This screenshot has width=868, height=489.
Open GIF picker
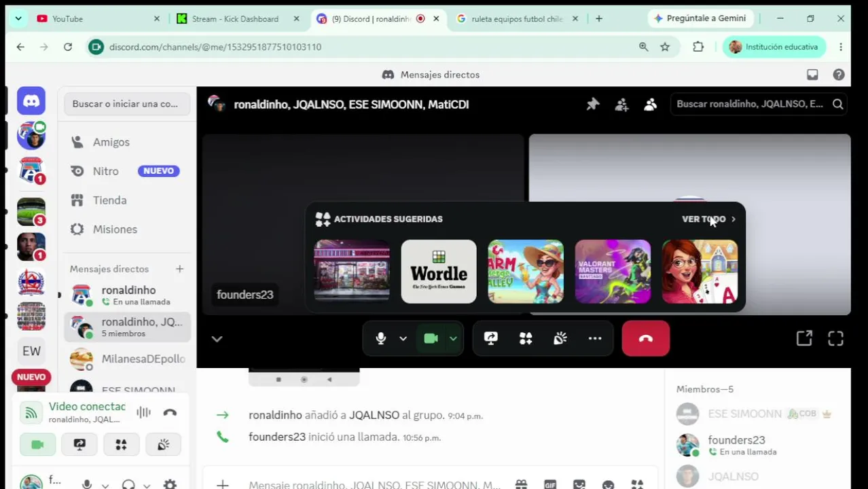pos(550,484)
